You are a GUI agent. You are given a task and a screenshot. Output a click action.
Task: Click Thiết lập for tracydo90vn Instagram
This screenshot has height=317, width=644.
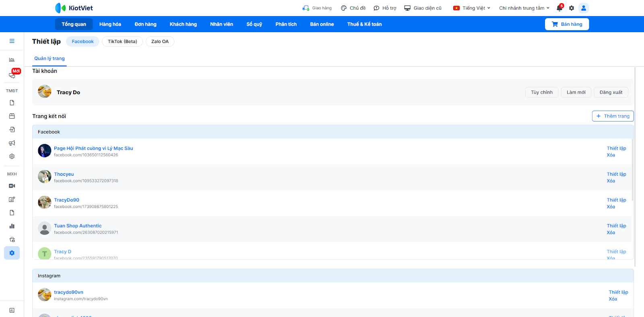click(x=618, y=292)
